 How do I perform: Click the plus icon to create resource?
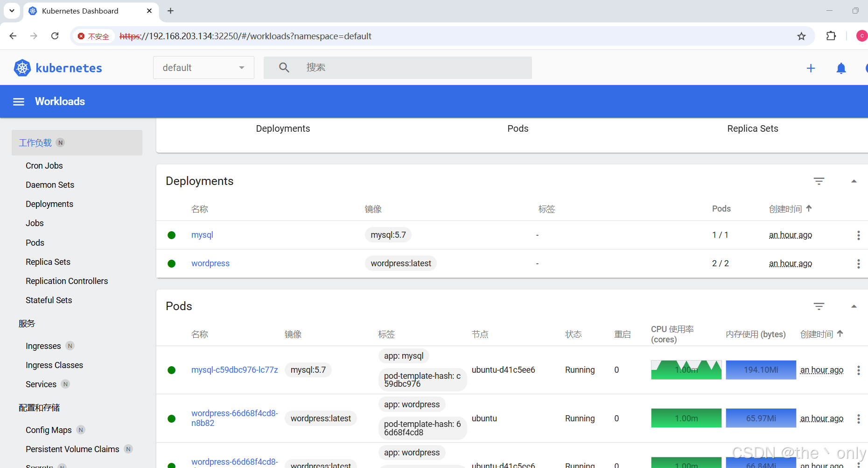[x=811, y=68]
